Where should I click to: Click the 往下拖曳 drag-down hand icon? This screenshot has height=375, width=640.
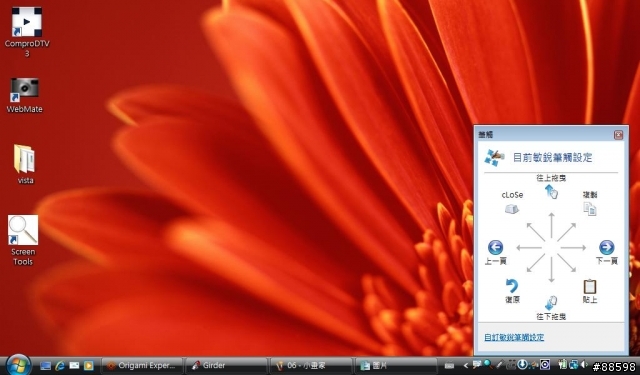point(551,303)
